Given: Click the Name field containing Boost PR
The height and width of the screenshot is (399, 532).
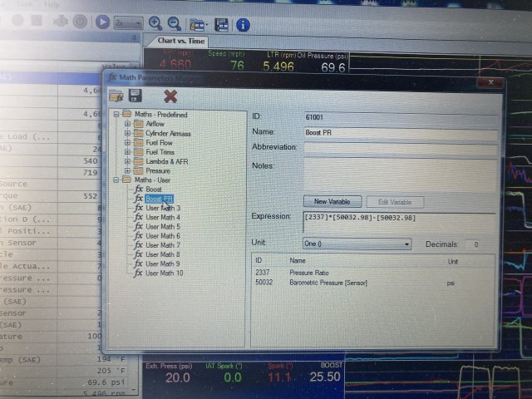Looking at the screenshot, I should point(399,132).
